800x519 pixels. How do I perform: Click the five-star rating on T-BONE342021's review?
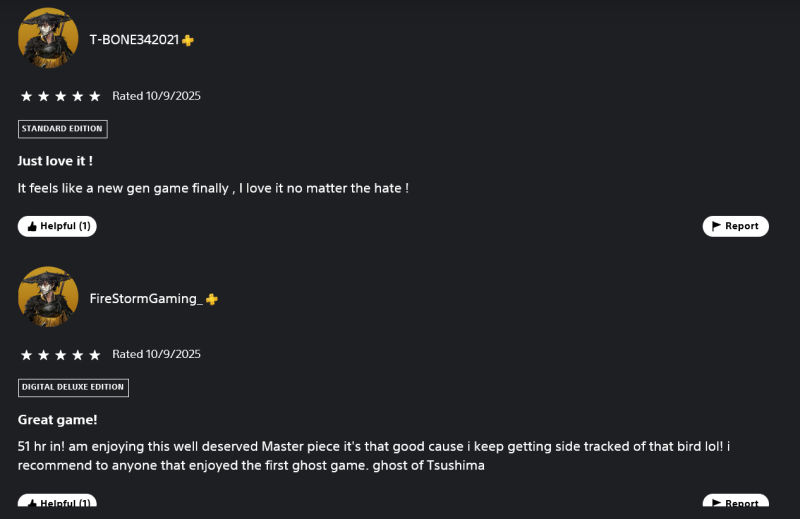pos(61,97)
